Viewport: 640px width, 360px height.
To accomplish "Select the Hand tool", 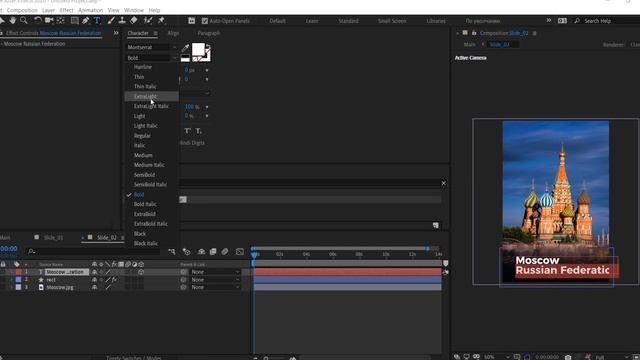I will pyautogui.click(x=13, y=20).
